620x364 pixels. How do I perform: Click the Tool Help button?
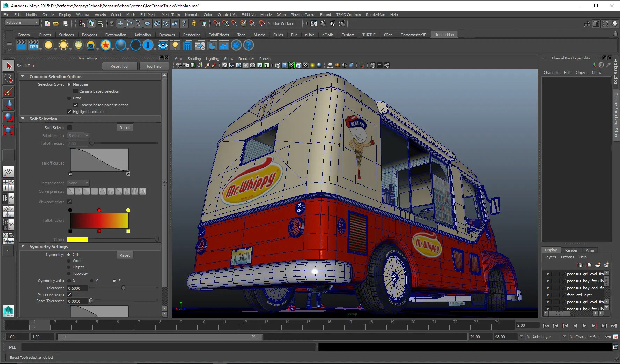click(154, 66)
